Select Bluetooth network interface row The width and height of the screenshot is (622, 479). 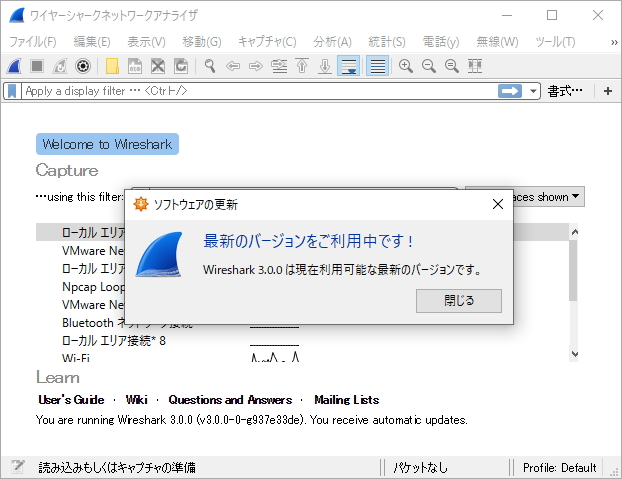93,323
